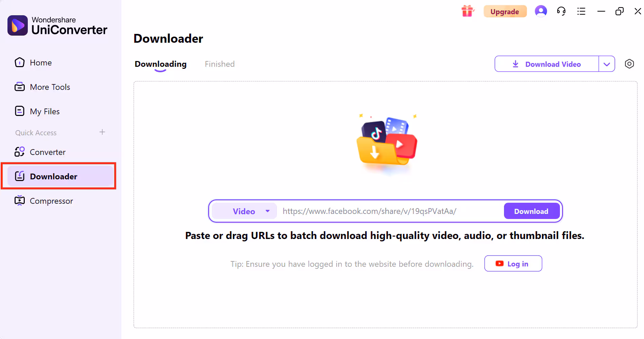Click the Upgrade button
Screen dimensions: 644x339
(505, 12)
